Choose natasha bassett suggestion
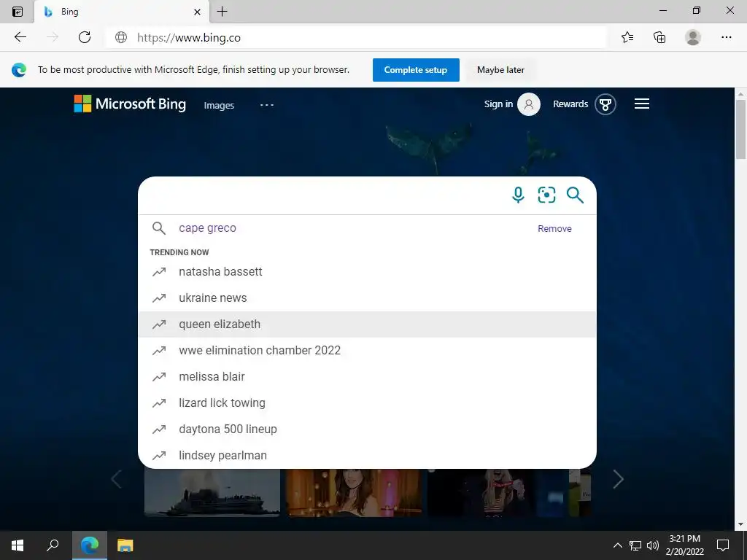Image resolution: width=747 pixels, height=560 pixels. tap(367, 271)
